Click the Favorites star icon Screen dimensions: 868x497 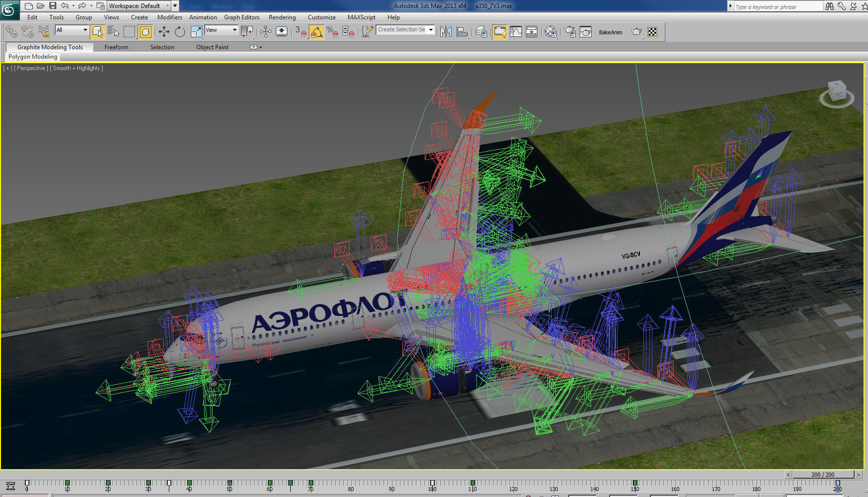(x=864, y=6)
